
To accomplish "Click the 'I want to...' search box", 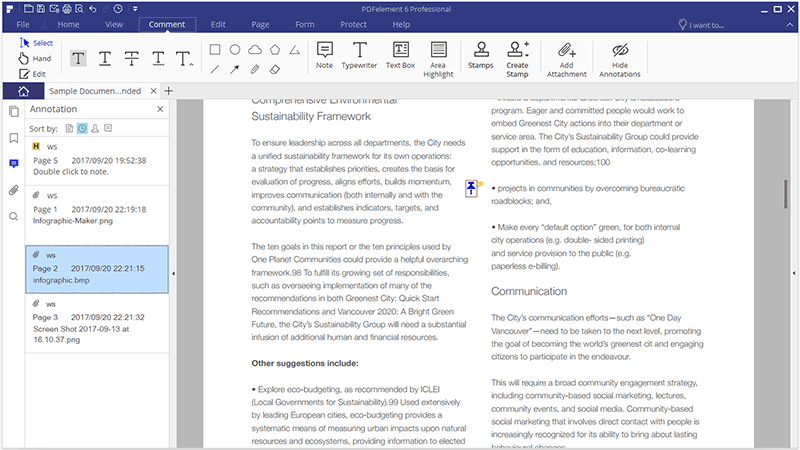I will point(702,24).
